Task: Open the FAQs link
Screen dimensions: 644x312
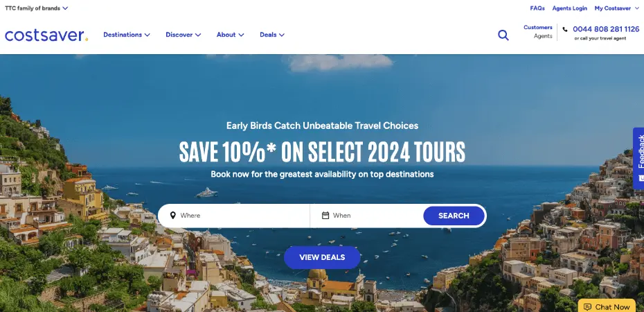Action: 537,8
